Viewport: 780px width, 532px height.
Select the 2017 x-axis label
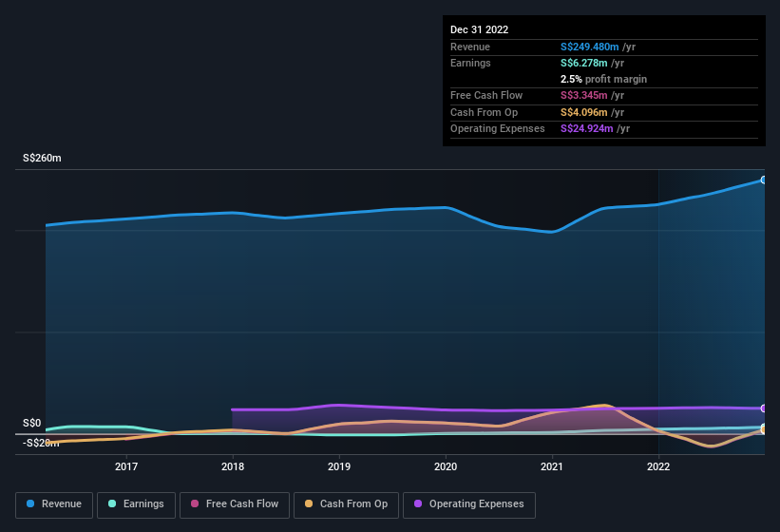click(x=126, y=466)
